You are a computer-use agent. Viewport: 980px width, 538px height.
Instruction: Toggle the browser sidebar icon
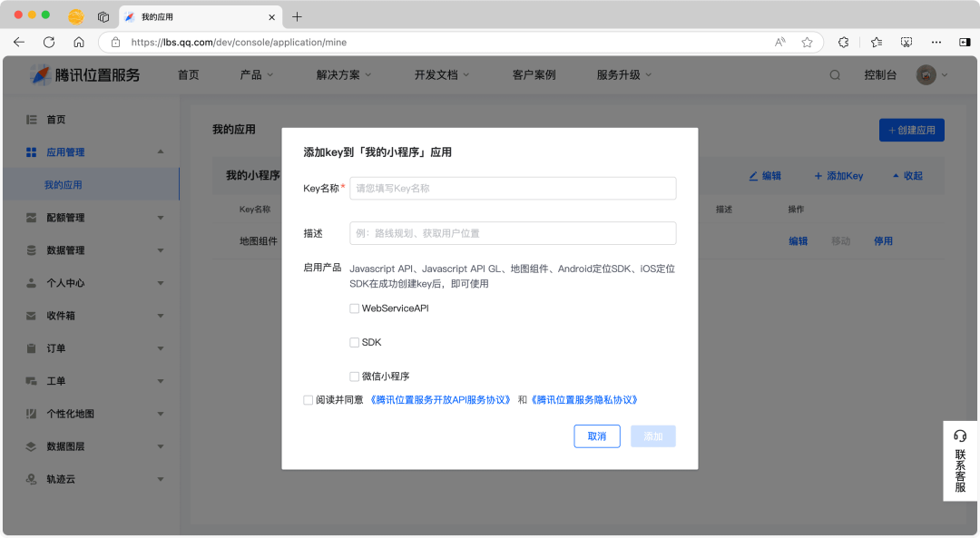pos(965,42)
